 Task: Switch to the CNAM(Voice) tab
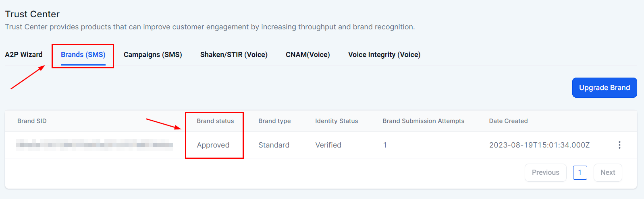tap(307, 55)
